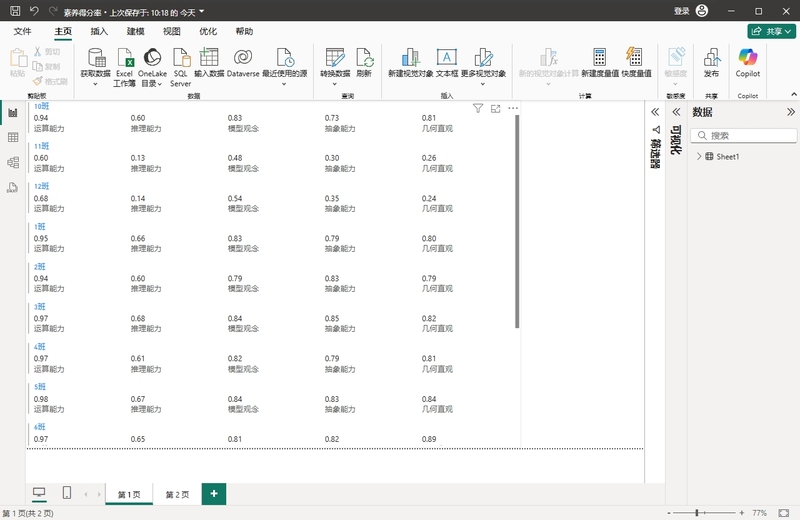Open DAX query view in sidebar
The image size is (800, 520).
[13, 187]
